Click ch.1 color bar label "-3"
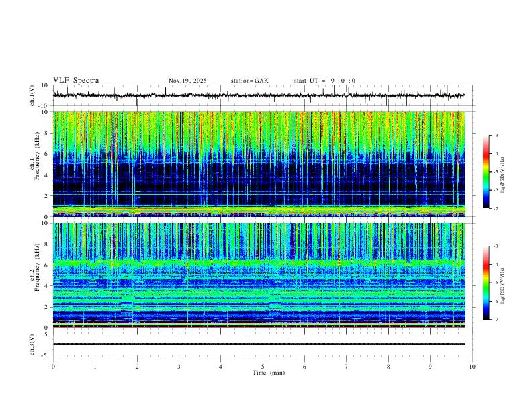The height and width of the screenshot is (411, 532). pos(495,135)
